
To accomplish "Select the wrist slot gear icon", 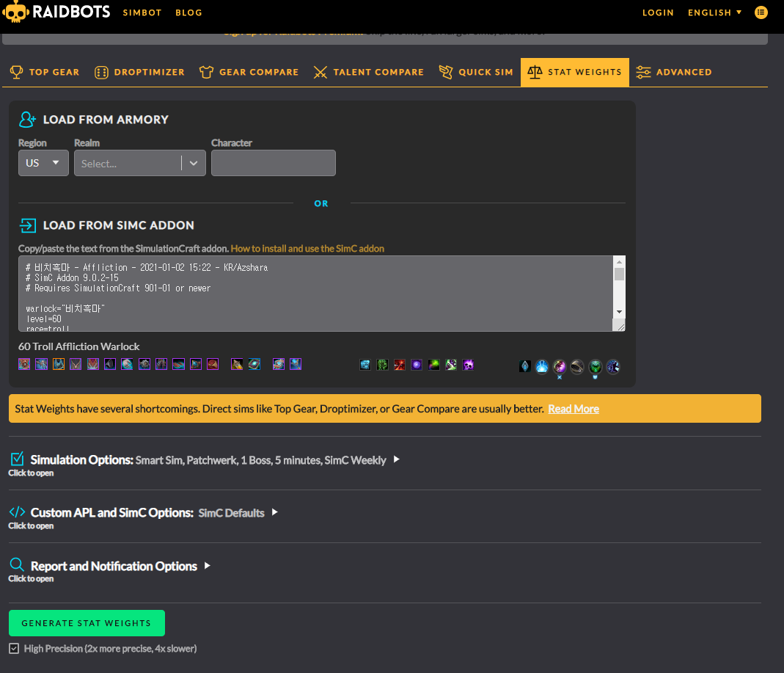I will (x=110, y=364).
